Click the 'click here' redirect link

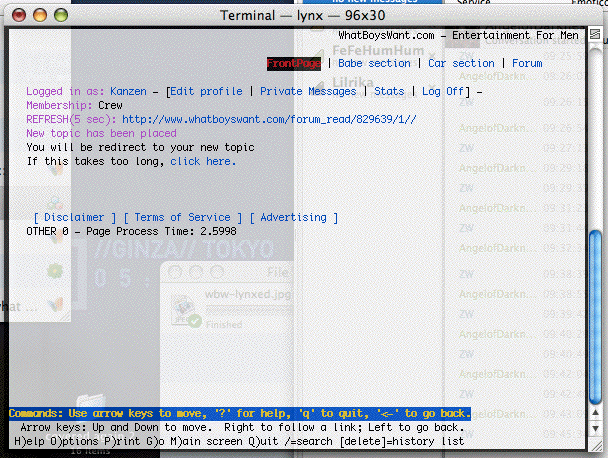203,161
